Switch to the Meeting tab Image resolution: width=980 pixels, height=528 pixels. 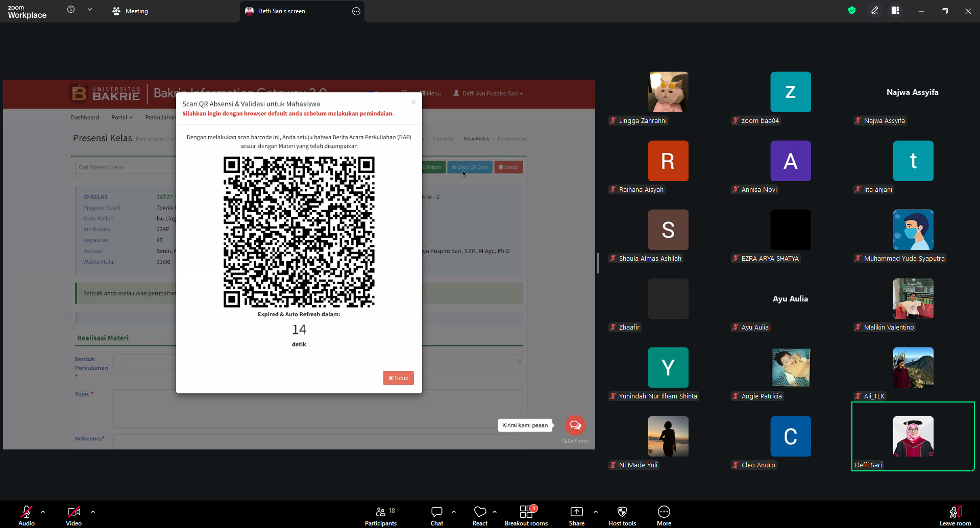coord(130,11)
